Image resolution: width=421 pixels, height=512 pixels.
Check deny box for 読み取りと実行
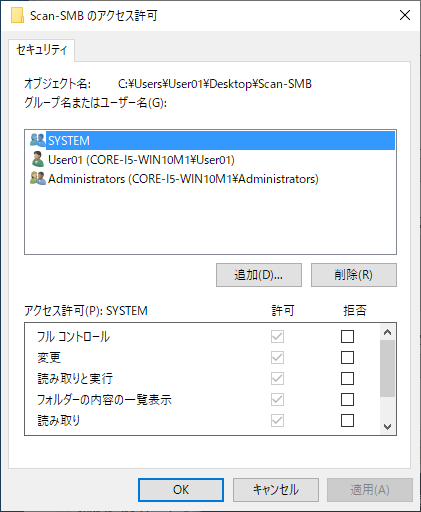347,378
